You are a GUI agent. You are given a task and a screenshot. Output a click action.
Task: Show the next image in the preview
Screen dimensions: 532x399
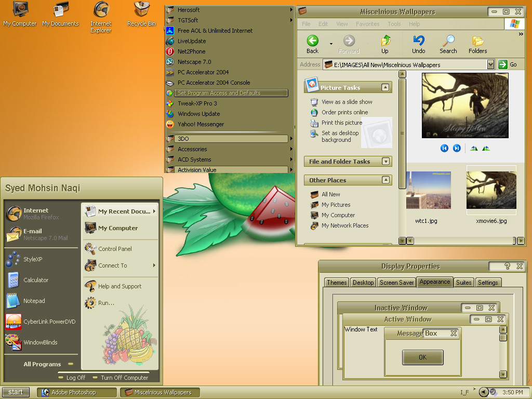tap(457, 148)
